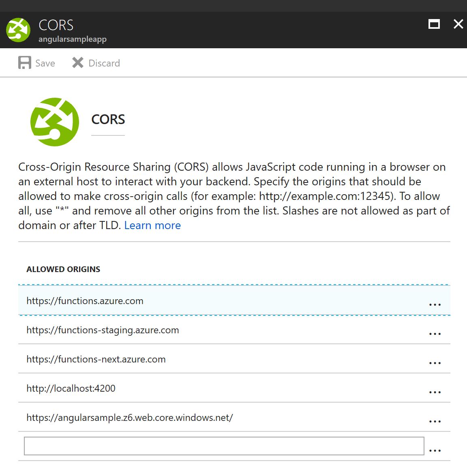Open ellipsis menu for functions-next.azure.com
Screen dimensions: 467x476
tap(435, 363)
